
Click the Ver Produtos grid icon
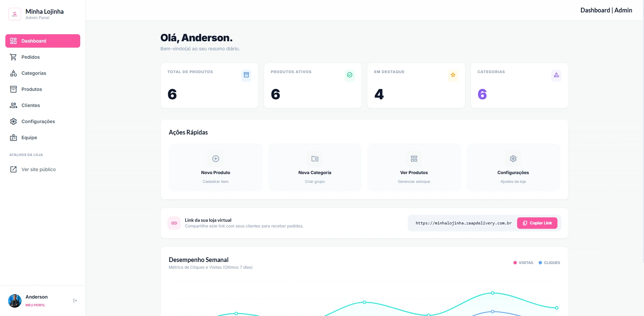pyautogui.click(x=414, y=159)
